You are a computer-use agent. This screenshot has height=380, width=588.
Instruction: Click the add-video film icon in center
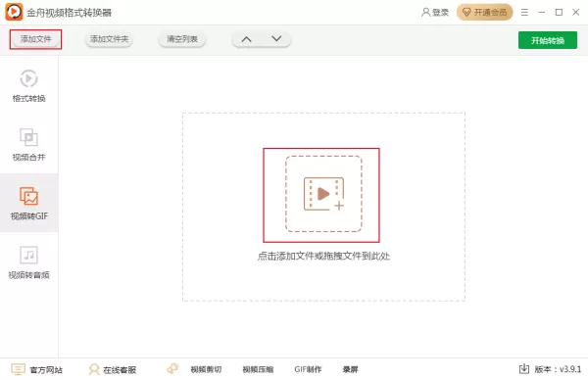point(323,194)
